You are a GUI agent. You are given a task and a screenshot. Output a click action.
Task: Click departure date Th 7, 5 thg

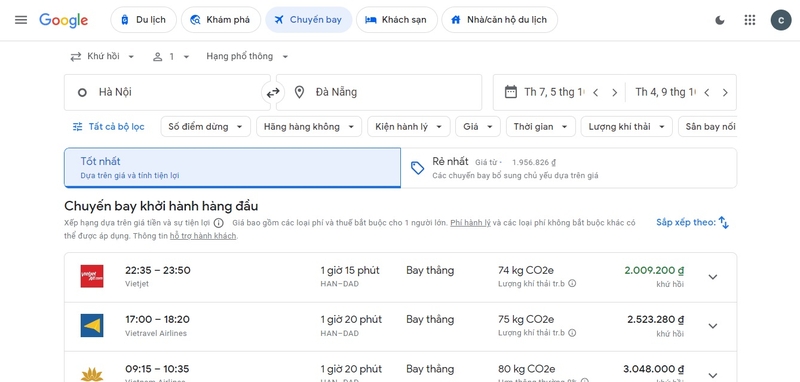[x=554, y=92]
